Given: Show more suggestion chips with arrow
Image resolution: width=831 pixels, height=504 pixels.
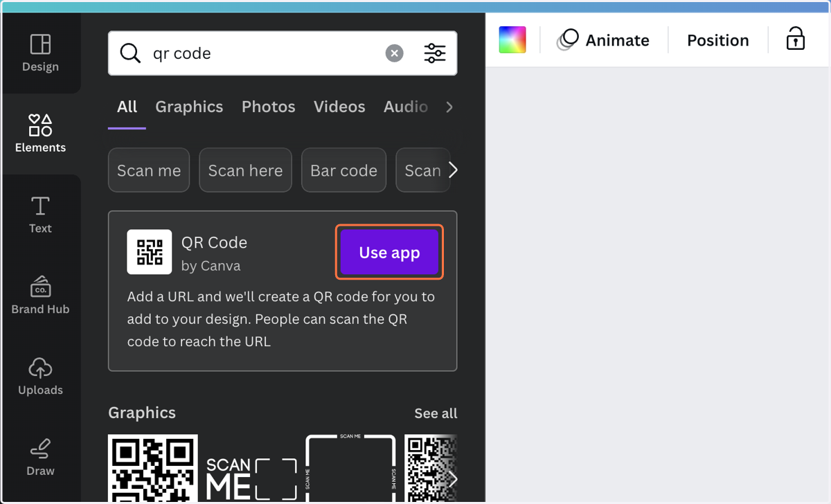Looking at the screenshot, I should click(x=453, y=170).
